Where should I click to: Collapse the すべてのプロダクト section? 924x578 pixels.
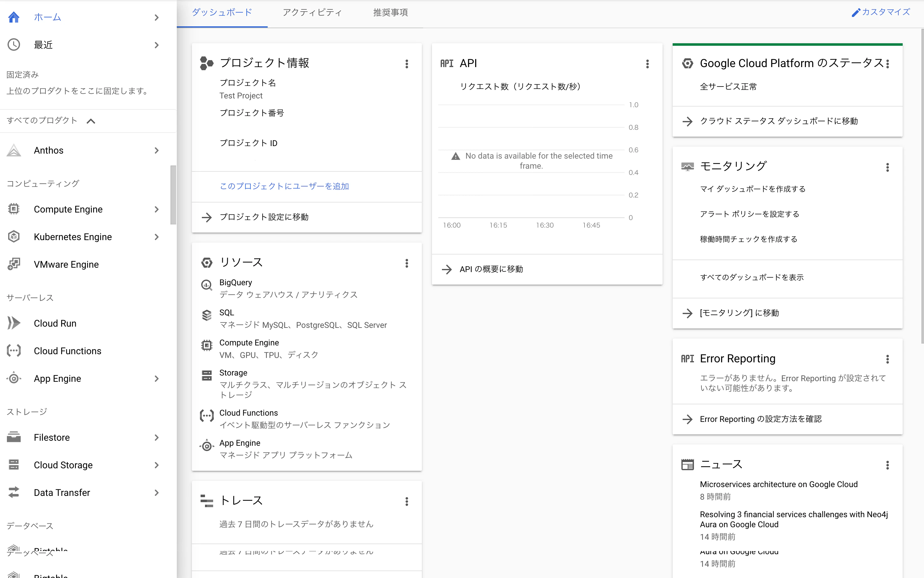point(91,121)
